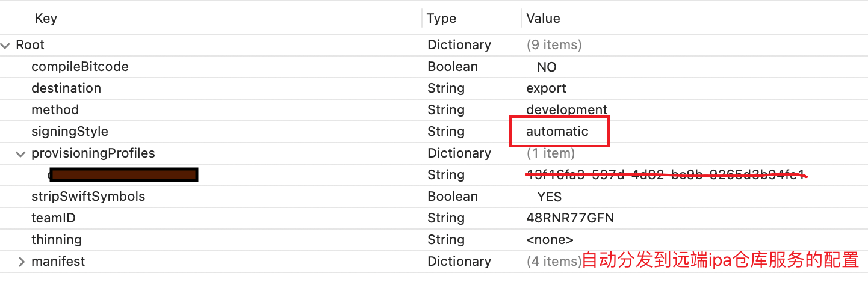This screenshot has height=297, width=868.
Task: Expand the manifest dictionary chevron
Action: point(22,262)
